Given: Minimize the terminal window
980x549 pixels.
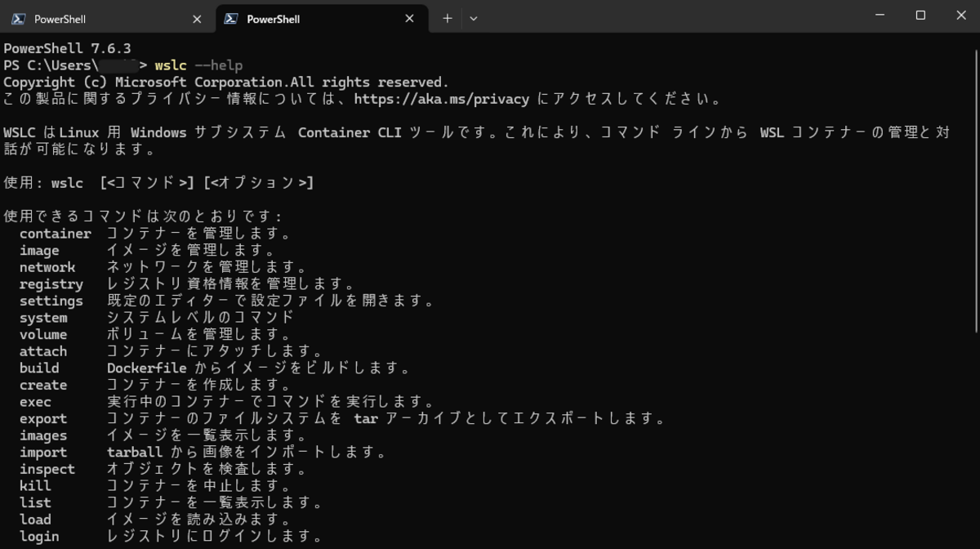Looking at the screenshot, I should pyautogui.click(x=880, y=16).
